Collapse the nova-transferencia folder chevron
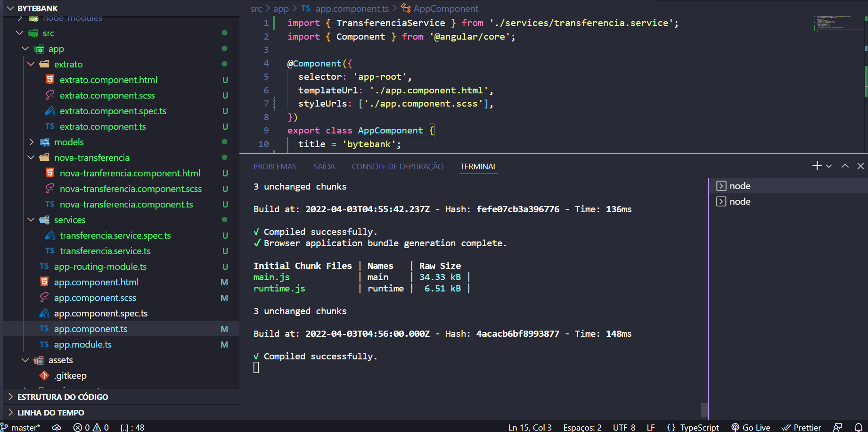868x432 pixels. coord(31,158)
